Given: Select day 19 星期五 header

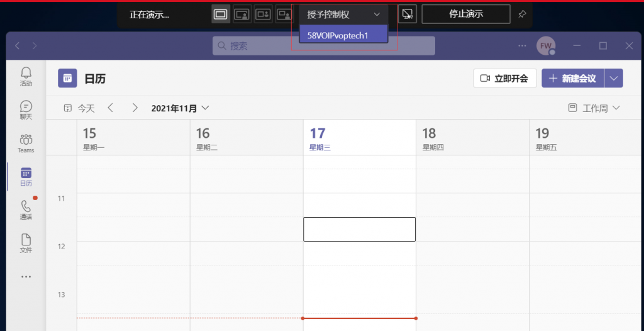Looking at the screenshot, I should point(587,138).
